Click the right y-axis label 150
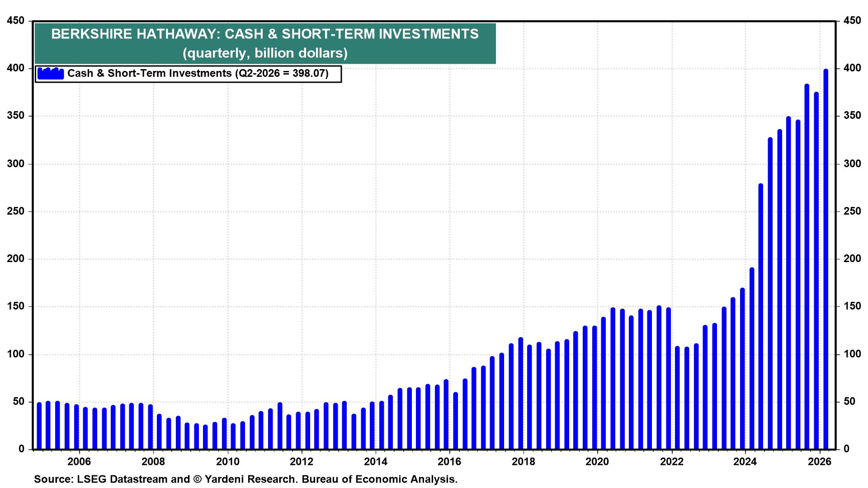This screenshot has height=488, width=868. point(852,306)
